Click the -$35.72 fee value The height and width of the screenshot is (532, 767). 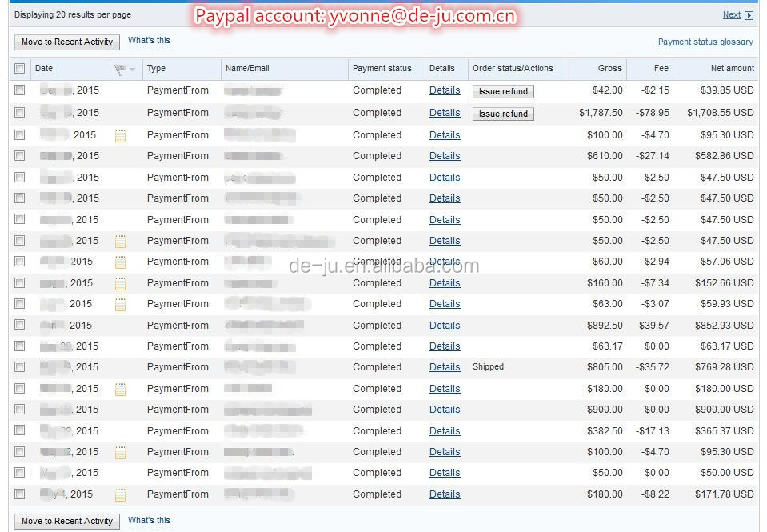tap(652, 367)
